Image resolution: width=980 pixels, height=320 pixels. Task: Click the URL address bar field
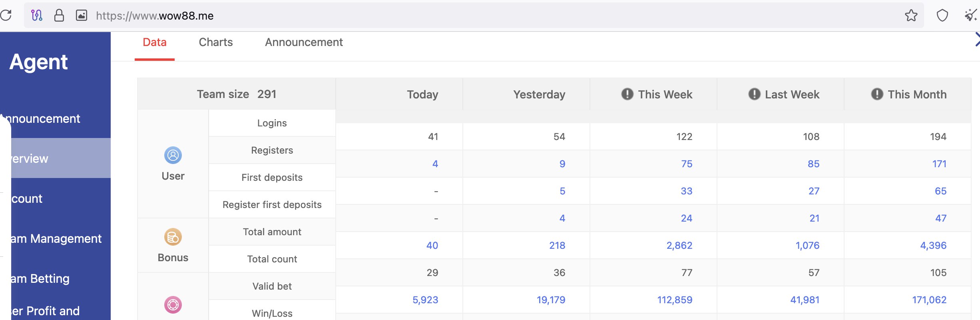pos(480,16)
